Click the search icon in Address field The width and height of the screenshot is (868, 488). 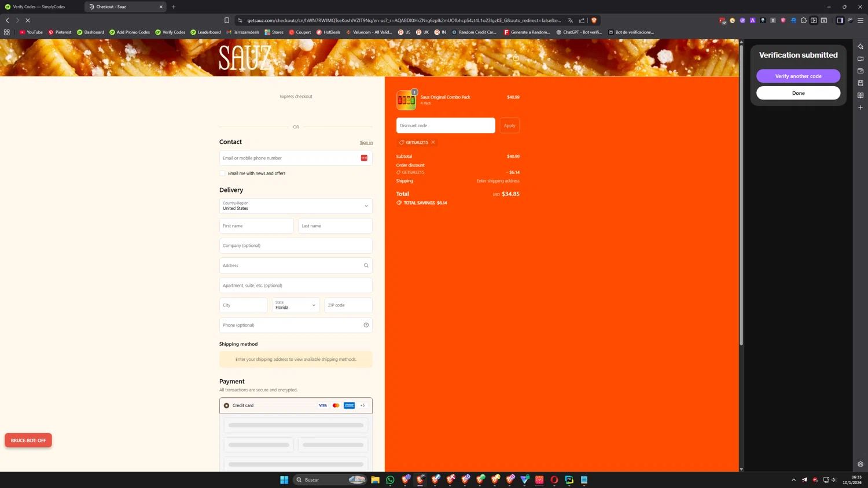pos(366,265)
